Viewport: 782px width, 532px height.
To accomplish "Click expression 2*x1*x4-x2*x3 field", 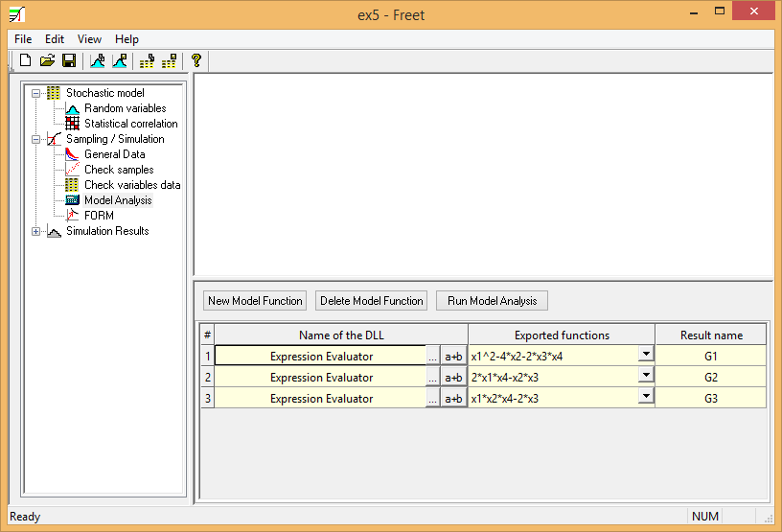I will pyautogui.click(x=553, y=378).
